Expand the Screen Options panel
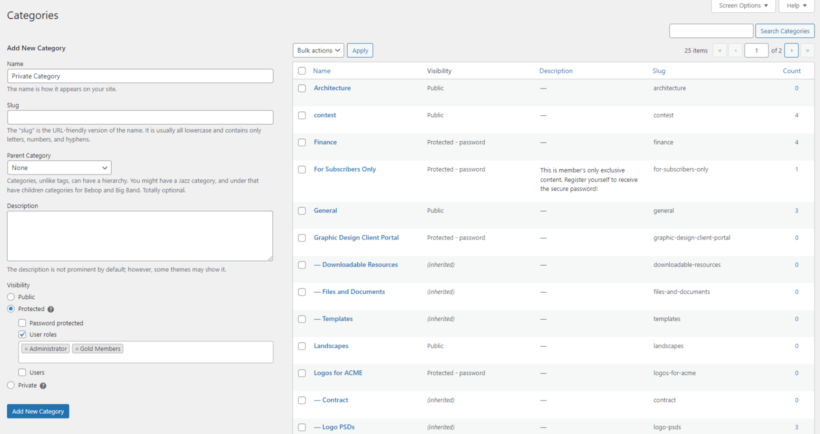 click(743, 6)
